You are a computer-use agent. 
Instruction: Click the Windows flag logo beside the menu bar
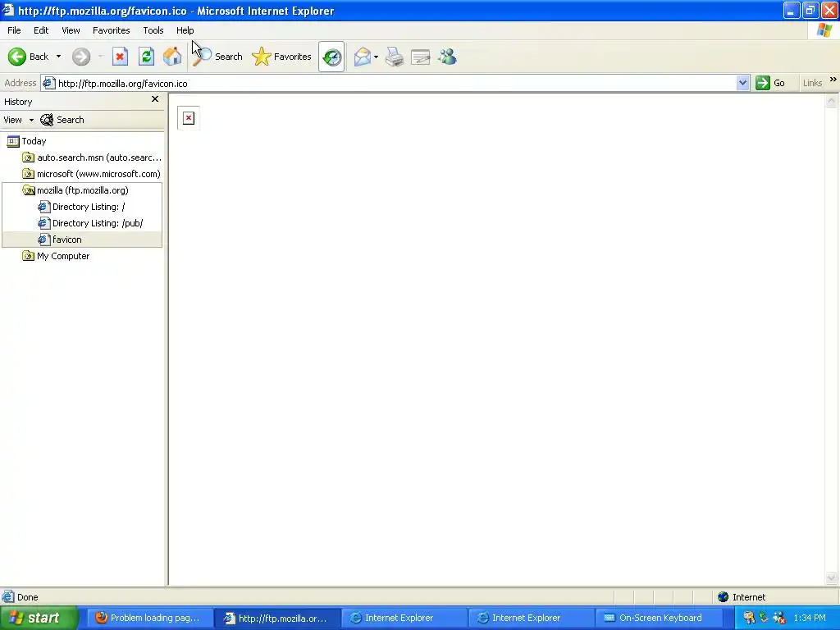coord(824,30)
